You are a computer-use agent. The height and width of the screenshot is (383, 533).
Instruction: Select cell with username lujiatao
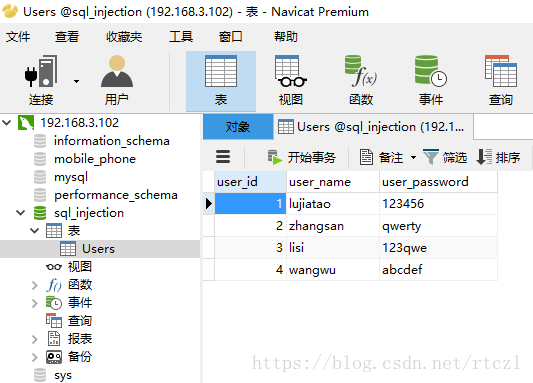[333, 204]
